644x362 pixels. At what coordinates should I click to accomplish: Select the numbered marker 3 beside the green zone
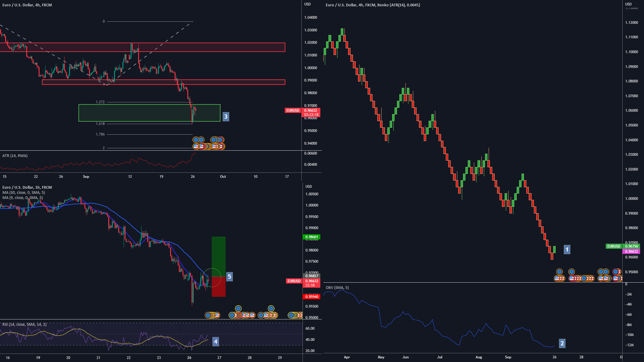226,117
